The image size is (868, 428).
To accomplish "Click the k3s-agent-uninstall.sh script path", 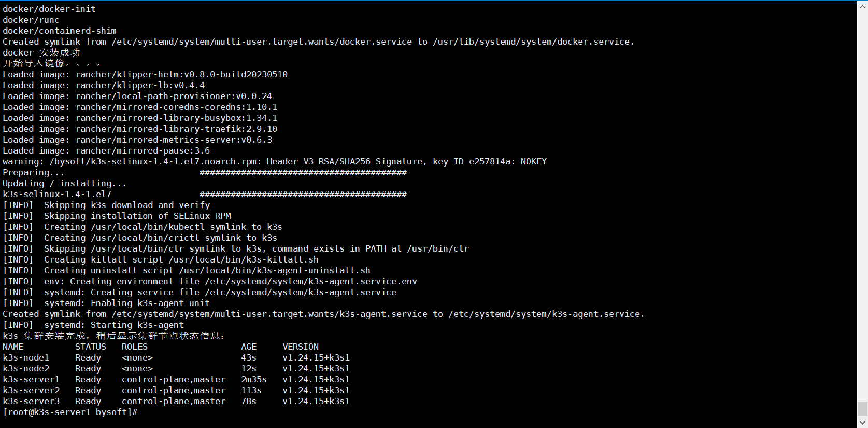I will point(275,270).
